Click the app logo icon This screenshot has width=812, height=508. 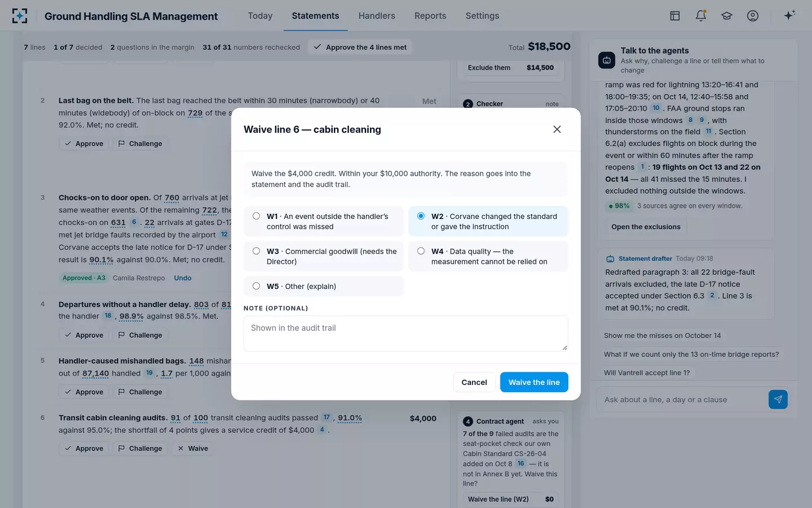[20, 16]
